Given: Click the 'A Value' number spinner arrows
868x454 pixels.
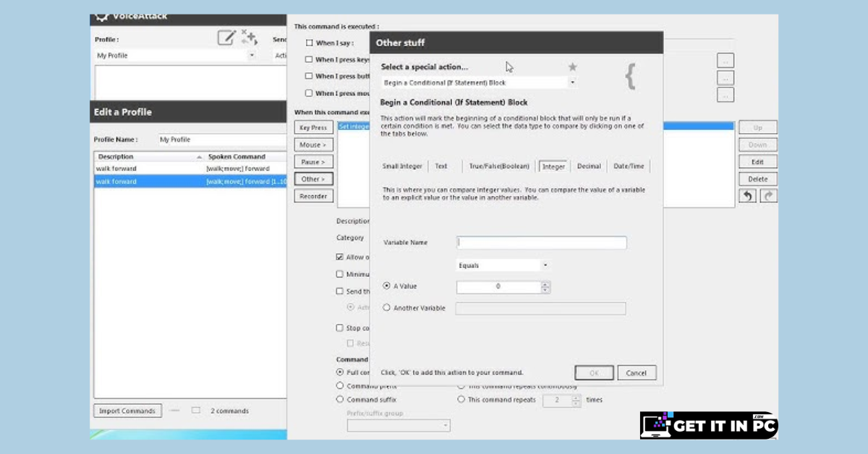Looking at the screenshot, I should [545, 287].
